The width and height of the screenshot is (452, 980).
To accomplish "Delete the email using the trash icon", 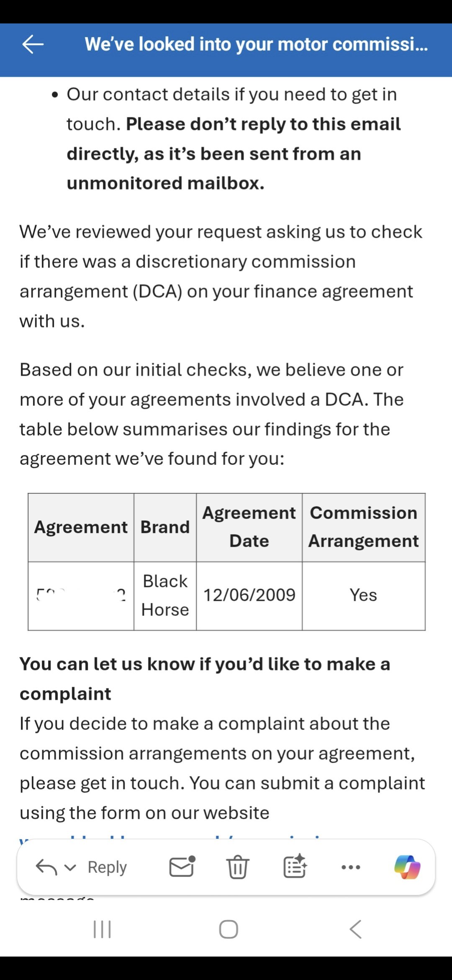I will [x=238, y=867].
